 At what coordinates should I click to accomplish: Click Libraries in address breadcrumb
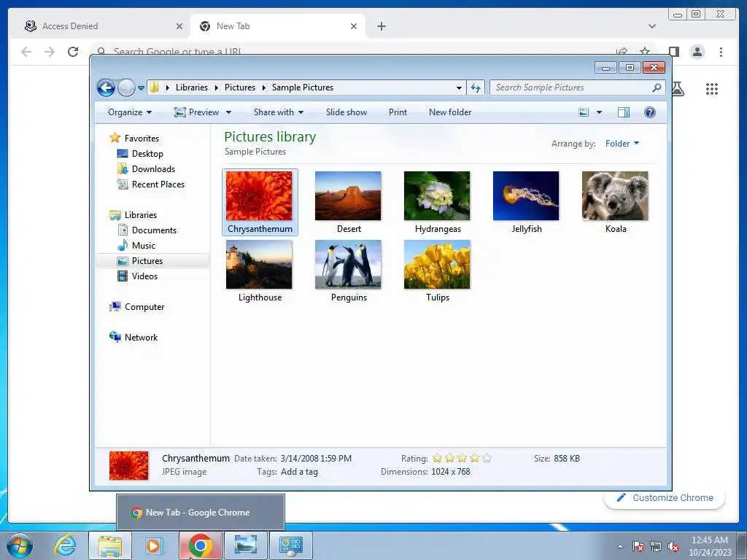pyautogui.click(x=192, y=87)
